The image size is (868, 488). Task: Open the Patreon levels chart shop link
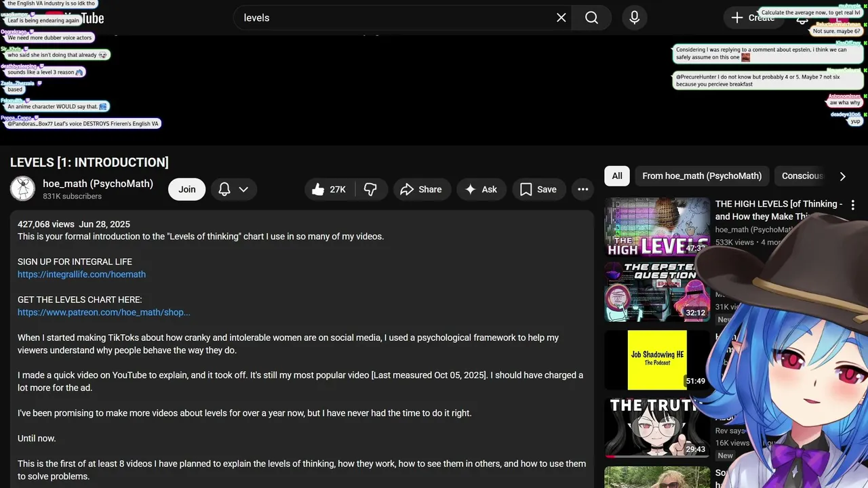pyautogui.click(x=104, y=312)
